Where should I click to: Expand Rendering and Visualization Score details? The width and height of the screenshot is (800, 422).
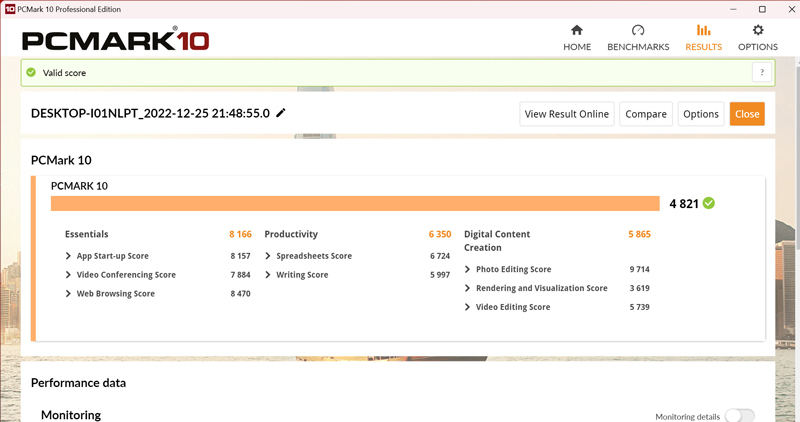click(467, 288)
